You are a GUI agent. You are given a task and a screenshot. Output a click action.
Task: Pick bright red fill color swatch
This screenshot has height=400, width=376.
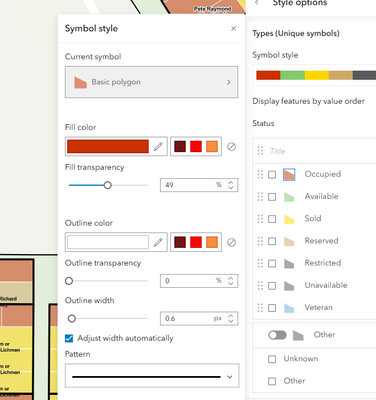point(196,146)
